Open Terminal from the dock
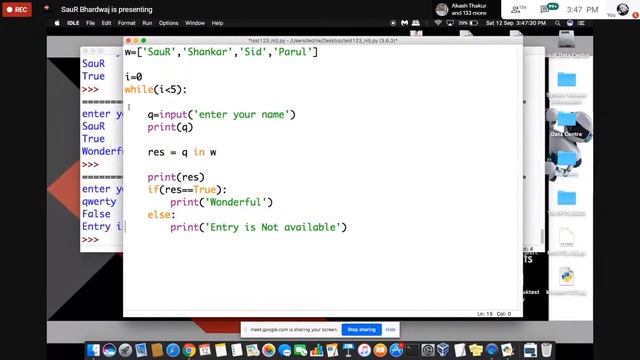The width and height of the screenshot is (640, 360). pos(412,350)
